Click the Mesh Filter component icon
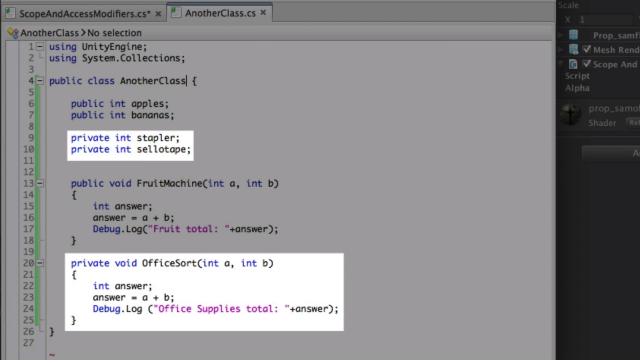Image resolution: width=640 pixels, height=360 pixels. 573,35
